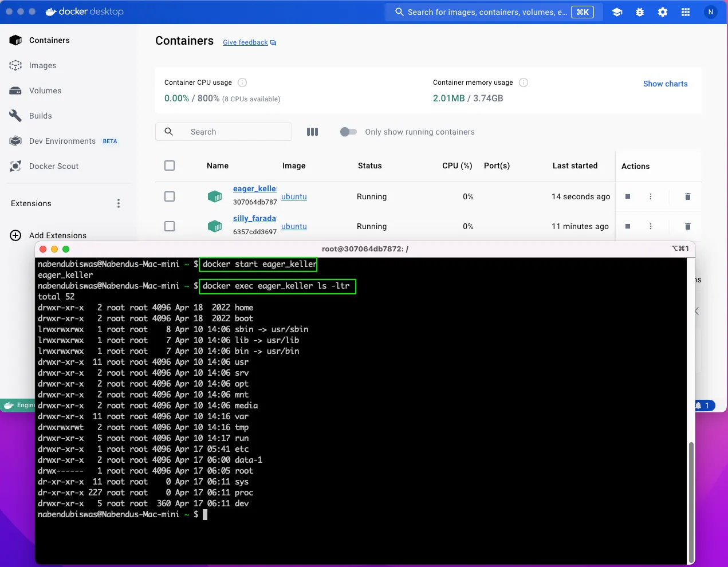Viewport: 728px width, 567px height.
Task: Toggle Only show running containers switch
Action: (348, 132)
